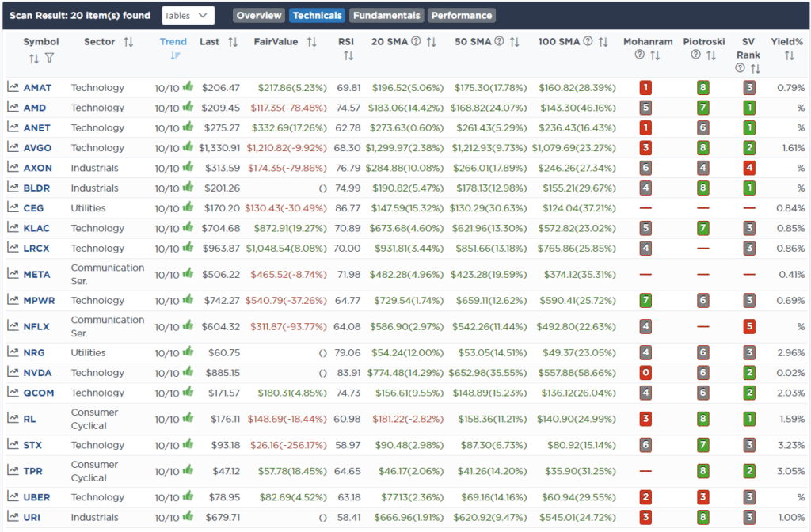This screenshot has height=532, width=811.
Task: Click UBER's red Piotroski 3 badge
Action: [702, 497]
